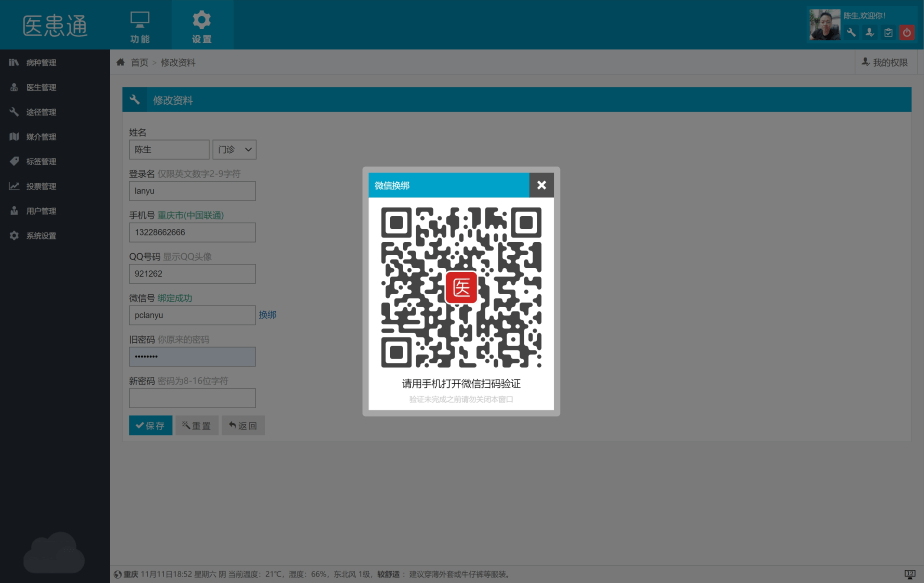The image size is (924, 583).
Task: Click the QQ号码 field with 921262
Action: (x=192, y=274)
